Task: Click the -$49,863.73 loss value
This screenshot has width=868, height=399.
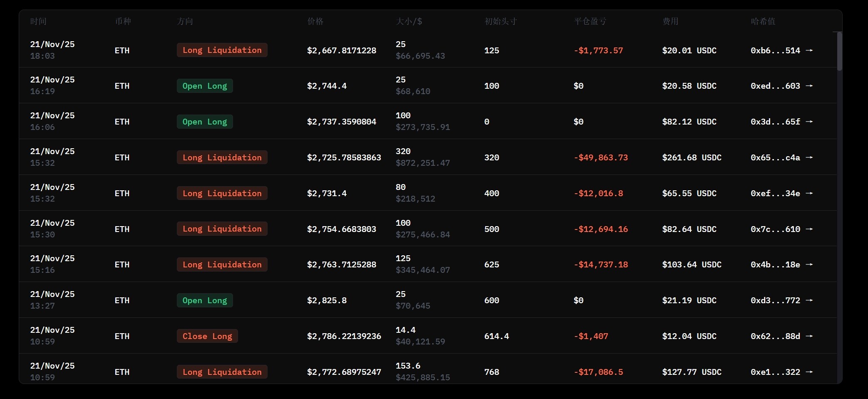Action: (x=600, y=157)
